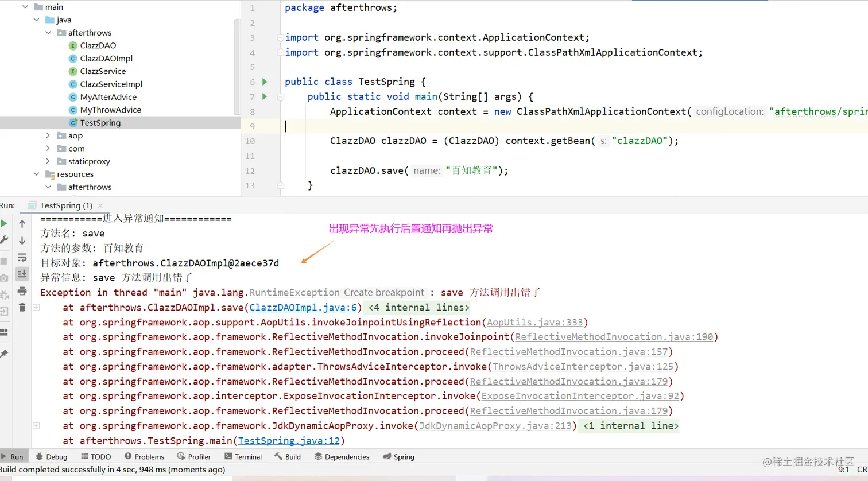This screenshot has height=481, width=868.
Task: Run TestSpring class from line 6 gutter arrow
Action: coord(265,82)
